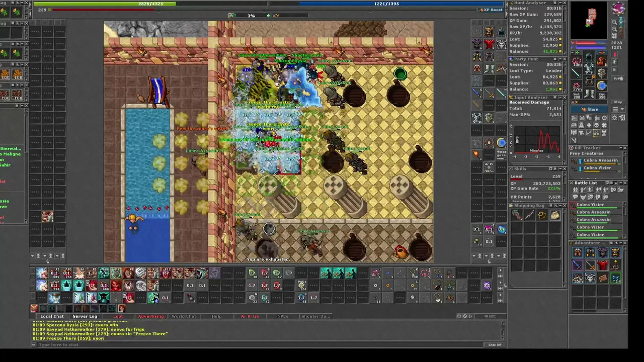Click the Freeze There exori chat line
Image resolution: width=644 pixels, height=362 pixels.
(x=68, y=338)
